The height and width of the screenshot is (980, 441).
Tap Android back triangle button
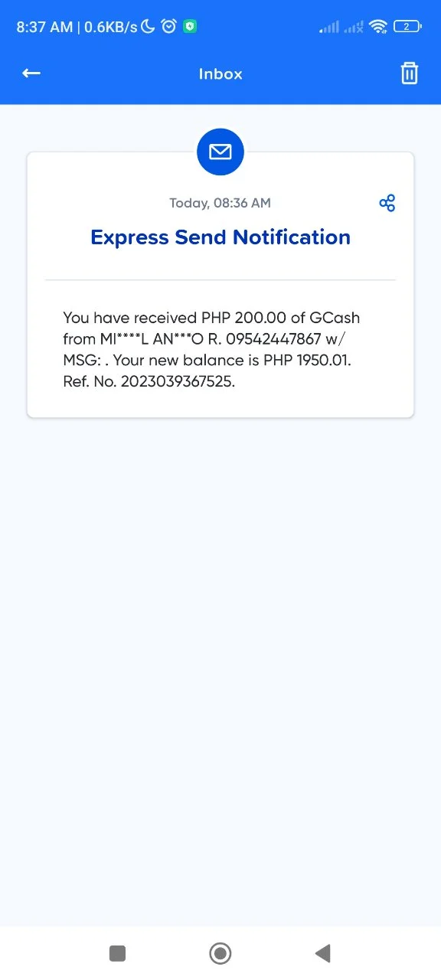tap(322, 953)
